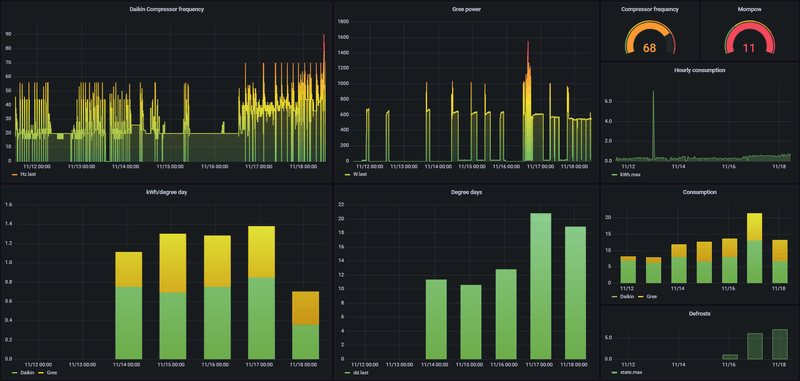This screenshot has width=800, height=381.
Task: Click the last Defrosts bar at 11/18
Action: [x=780, y=344]
